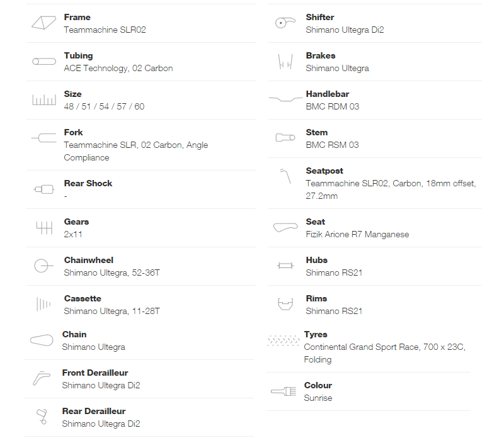Click the Frame triangle icon
This screenshot has width=504, height=438.
43,23
